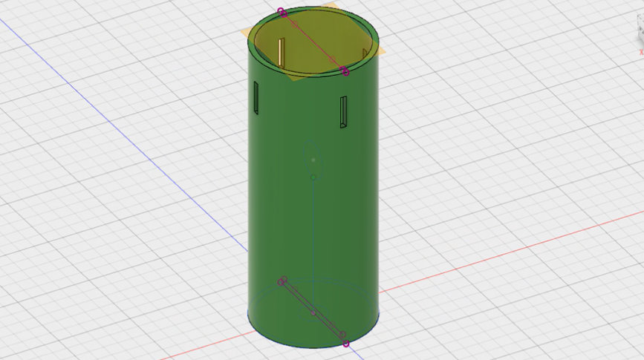This screenshot has width=644, height=360.
Task: Select the yellow slot visible inside the cylinder
Action: coord(281,53)
